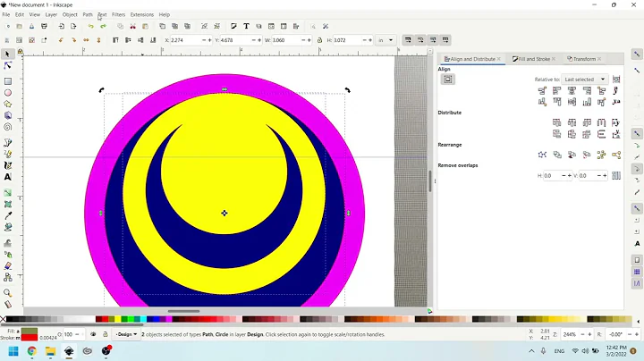Center objects on horizontal axis
Screen dimensions: 644x361
tap(572, 102)
